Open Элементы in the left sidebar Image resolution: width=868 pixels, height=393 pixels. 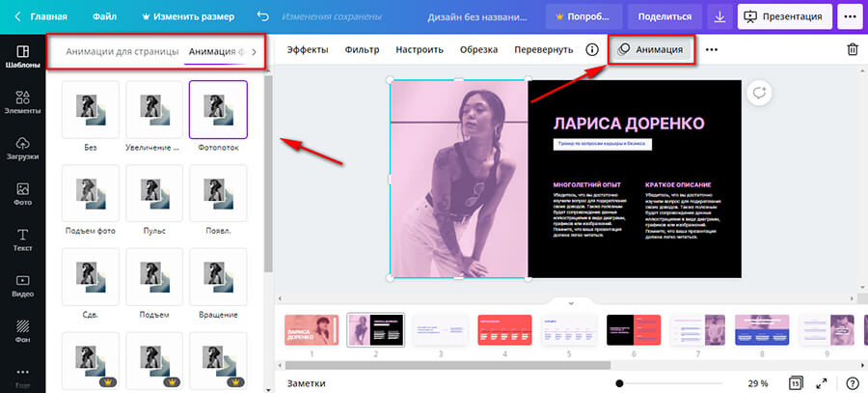22,101
